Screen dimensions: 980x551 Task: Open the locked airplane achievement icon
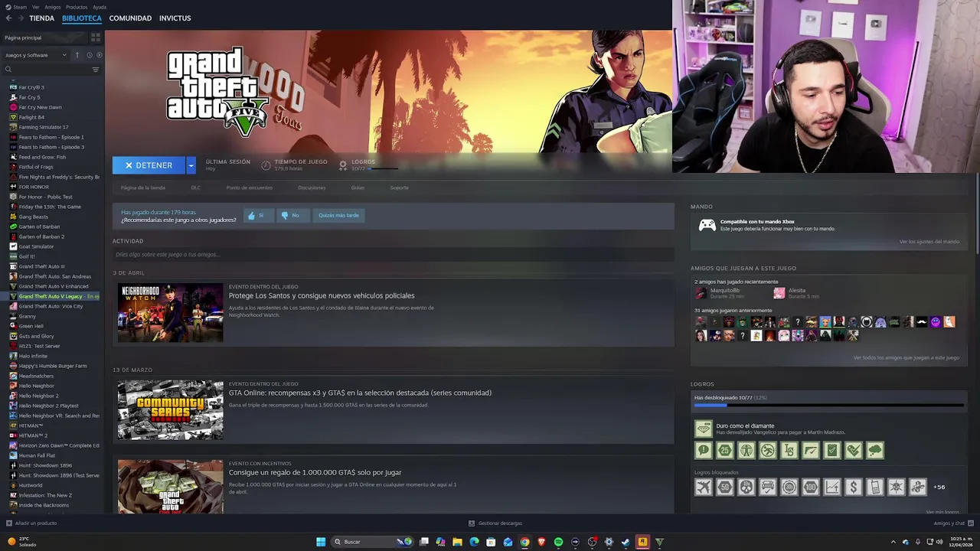(703, 487)
